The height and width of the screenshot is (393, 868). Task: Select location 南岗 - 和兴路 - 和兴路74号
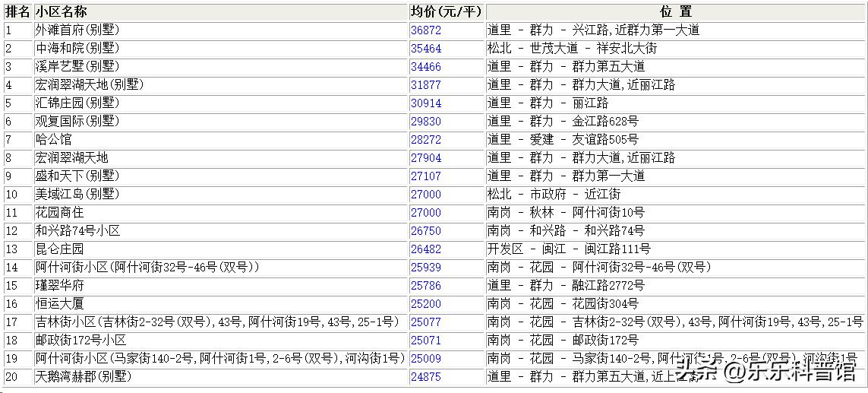point(675,231)
